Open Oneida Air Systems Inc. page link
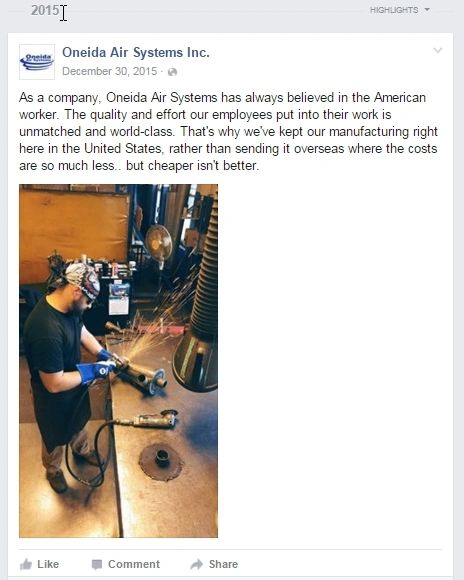Image resolution: width=464 pixels, height=580 pixels. click(x=136, y=53)
